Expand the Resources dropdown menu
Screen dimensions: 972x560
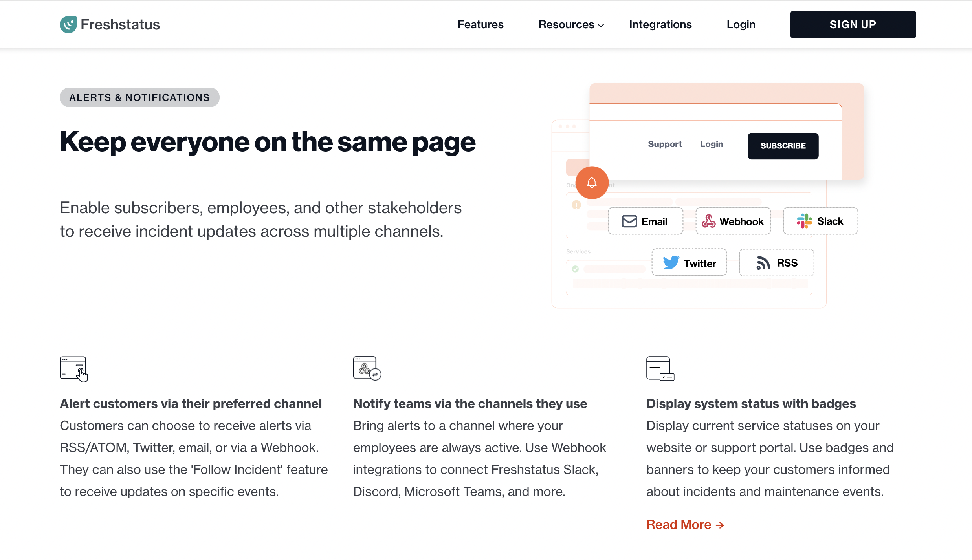pos(570,24)
